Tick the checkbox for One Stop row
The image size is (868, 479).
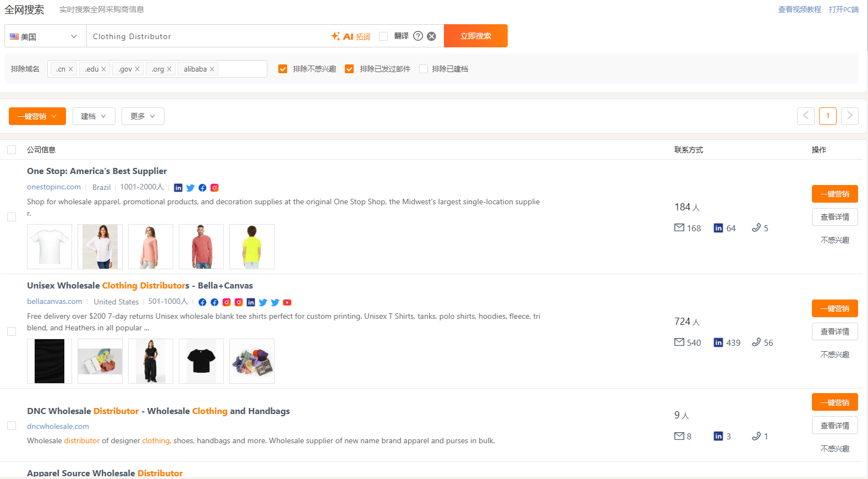tap(12, 217)
